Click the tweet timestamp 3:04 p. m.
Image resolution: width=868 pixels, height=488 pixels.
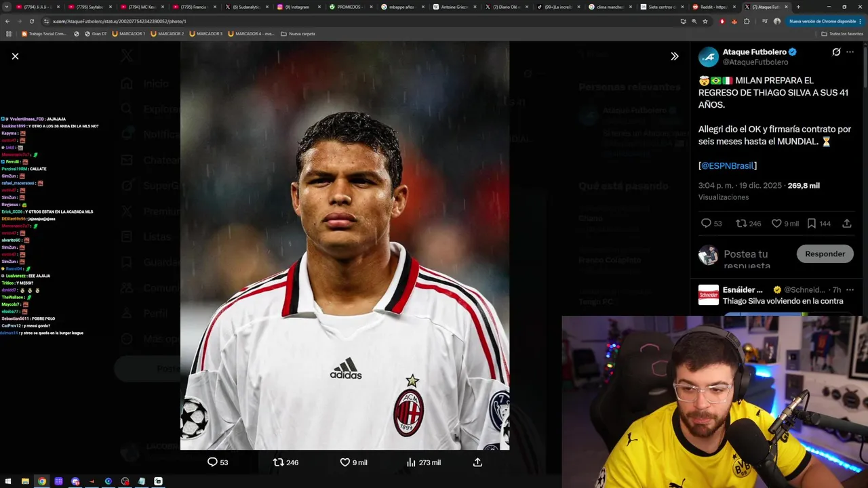(x=740, y=185)
